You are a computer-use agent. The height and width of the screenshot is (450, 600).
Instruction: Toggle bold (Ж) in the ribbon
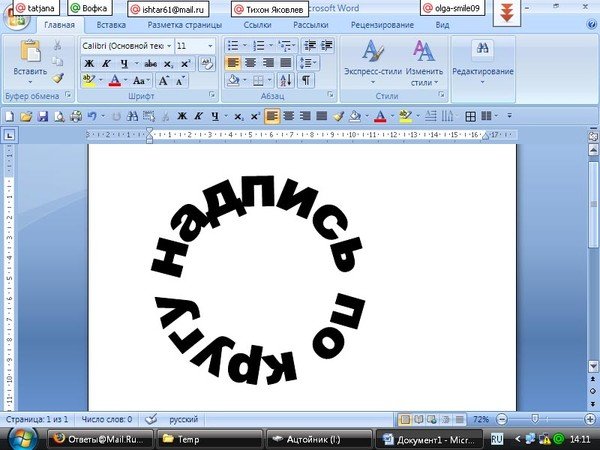[x=89, y=63]
